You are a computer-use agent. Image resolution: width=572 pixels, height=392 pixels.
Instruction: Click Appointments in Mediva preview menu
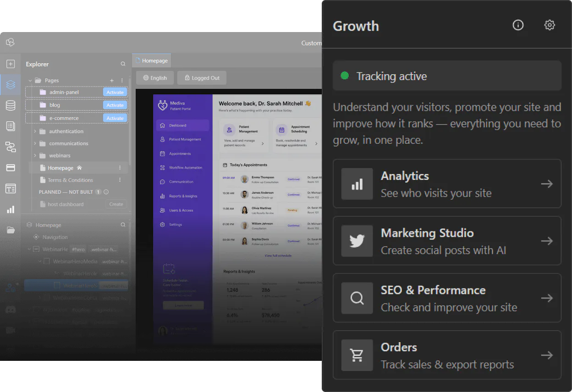coord(182,154)
